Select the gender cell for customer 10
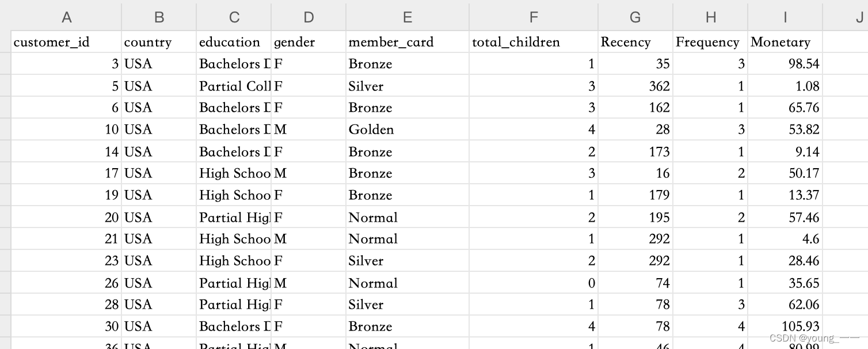868x349 pixels. (x=309, y=130)
